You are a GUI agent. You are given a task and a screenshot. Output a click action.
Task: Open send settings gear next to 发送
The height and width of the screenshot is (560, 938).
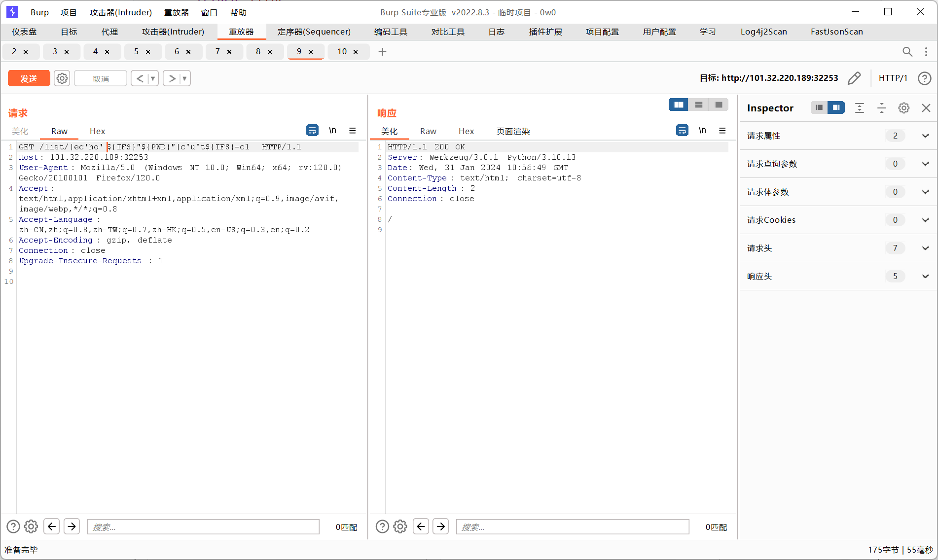[x=62, y=78]
